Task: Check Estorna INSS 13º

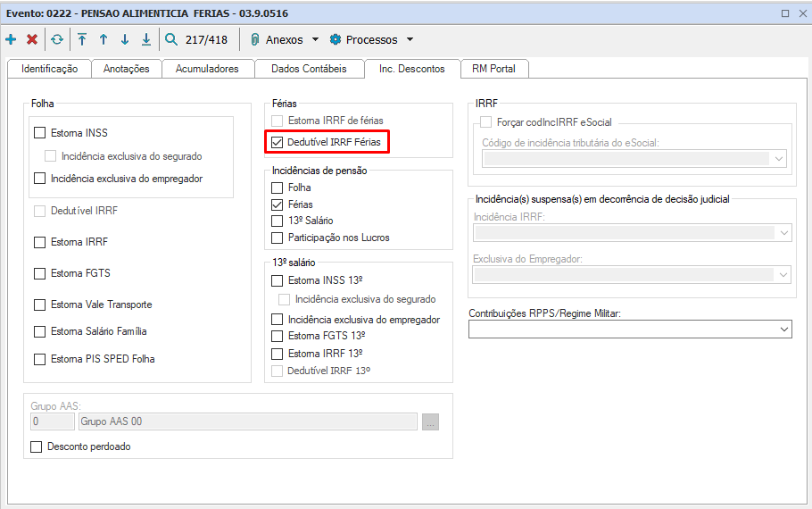Action: point(277,280)
